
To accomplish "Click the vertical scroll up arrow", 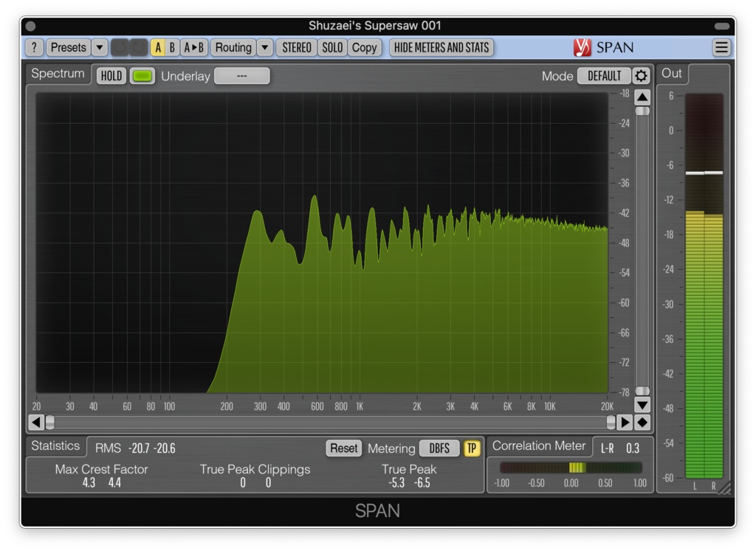I will 642,97.
